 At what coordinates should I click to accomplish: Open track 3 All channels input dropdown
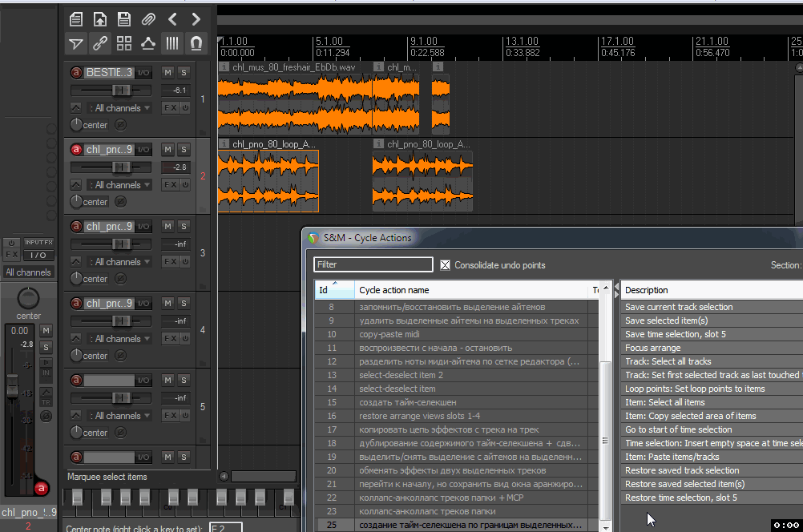tap(119, 262)
